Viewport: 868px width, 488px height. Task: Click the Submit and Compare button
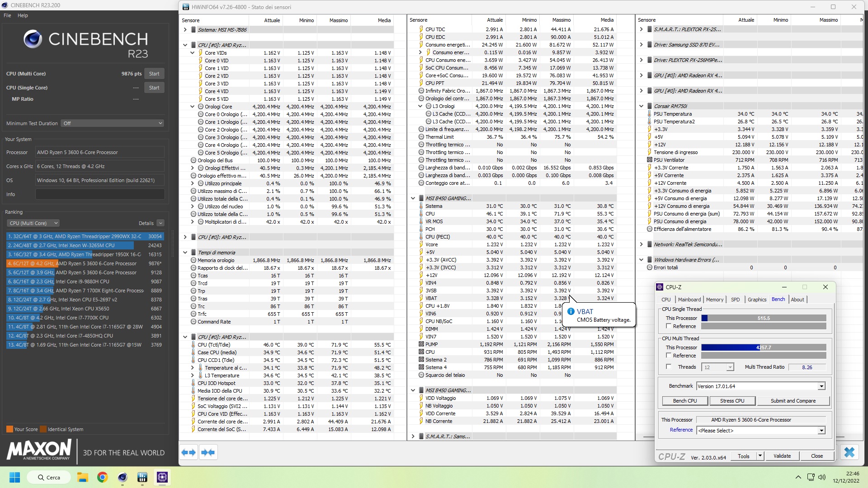coord(793,401)
